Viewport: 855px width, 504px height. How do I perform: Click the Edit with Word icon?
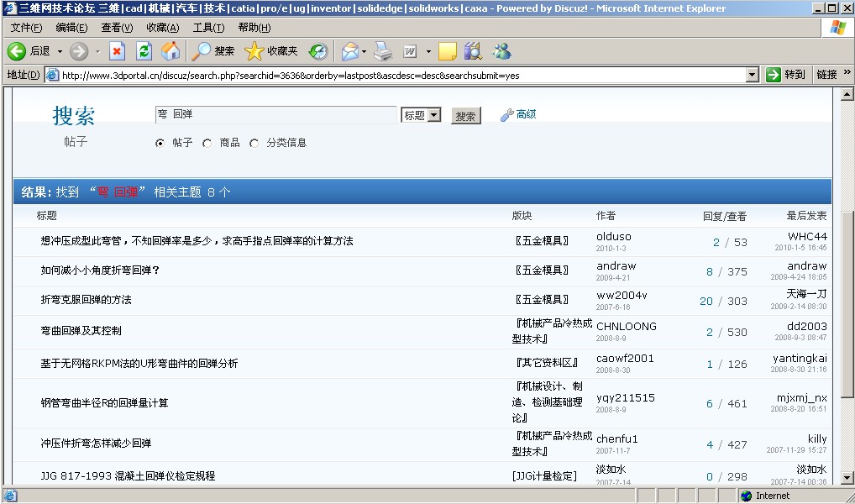(410, 51)
